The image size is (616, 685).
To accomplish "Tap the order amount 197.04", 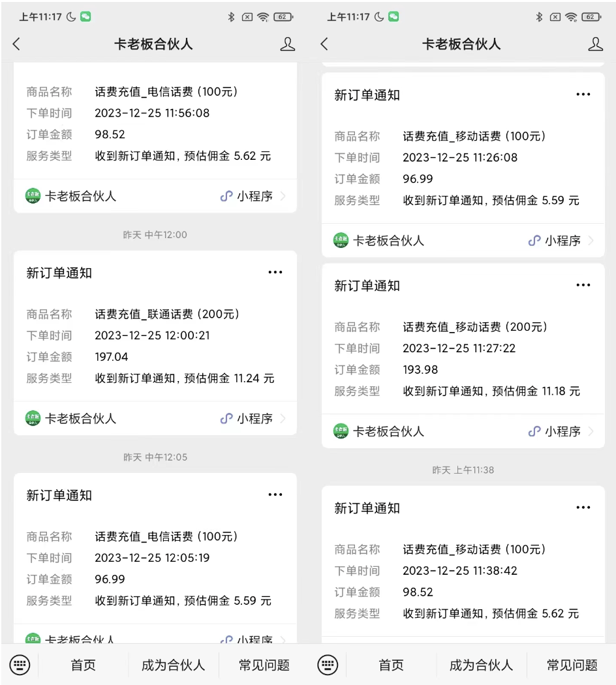I will pyautogui.click(x=112, y=357).
